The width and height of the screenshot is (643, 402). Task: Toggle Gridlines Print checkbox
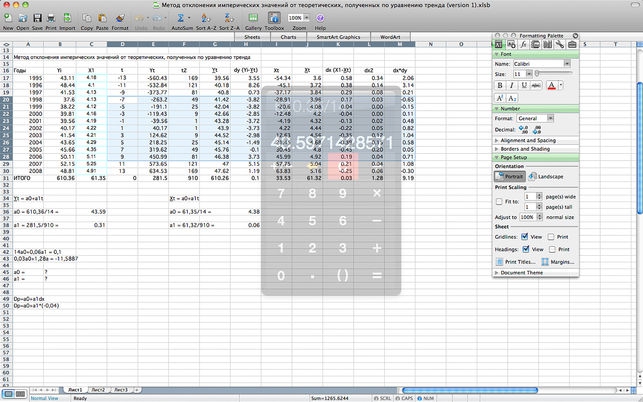coord(551,237)
